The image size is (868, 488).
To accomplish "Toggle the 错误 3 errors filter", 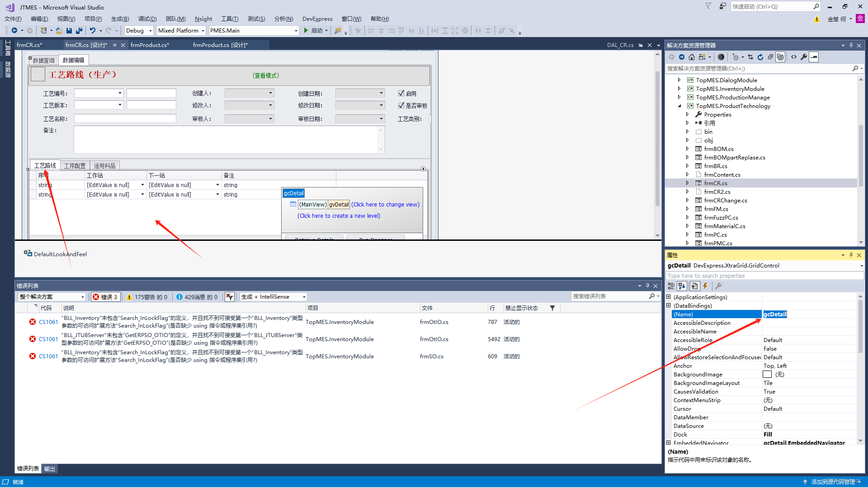I will [105, 297].
